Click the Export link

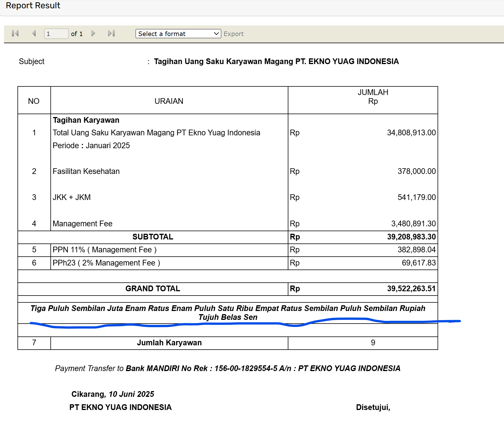coord(233,34)
